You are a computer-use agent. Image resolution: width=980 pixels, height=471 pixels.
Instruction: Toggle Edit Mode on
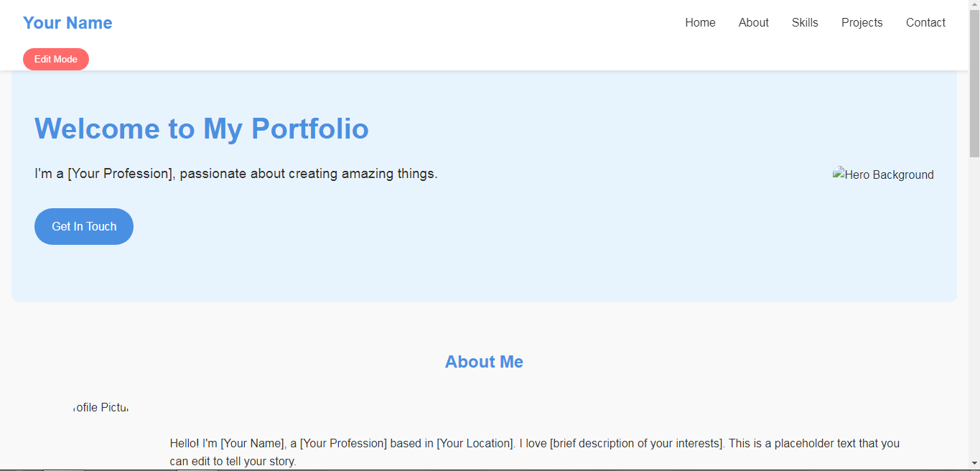(56, 59)
